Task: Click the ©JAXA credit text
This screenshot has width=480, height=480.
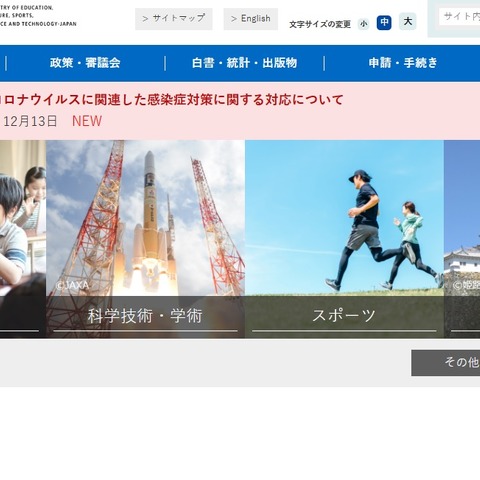Action: [72, 285]
